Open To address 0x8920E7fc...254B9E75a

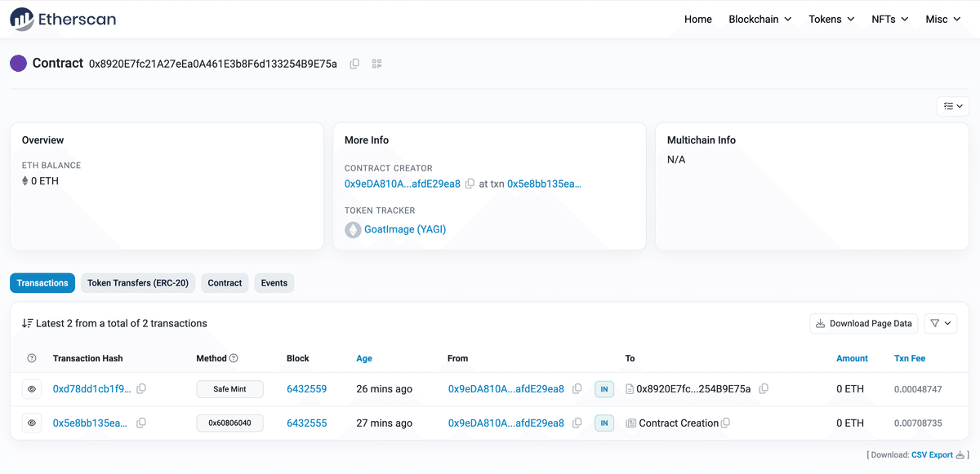693,389
